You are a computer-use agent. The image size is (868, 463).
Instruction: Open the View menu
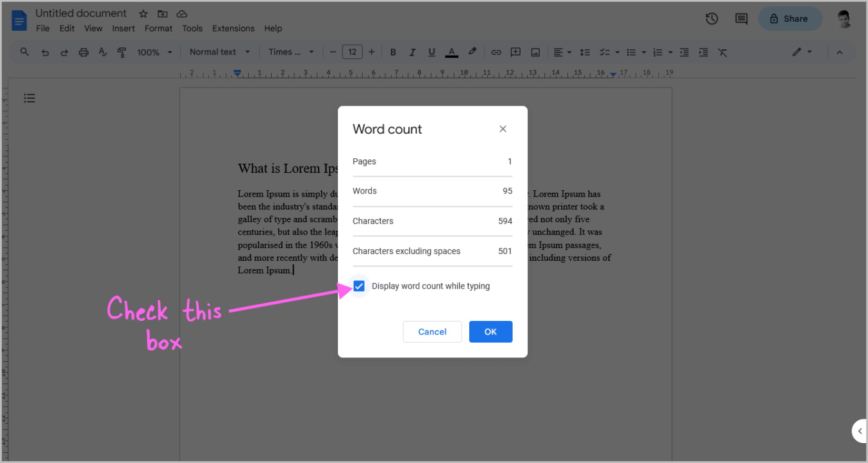[93, 28]
